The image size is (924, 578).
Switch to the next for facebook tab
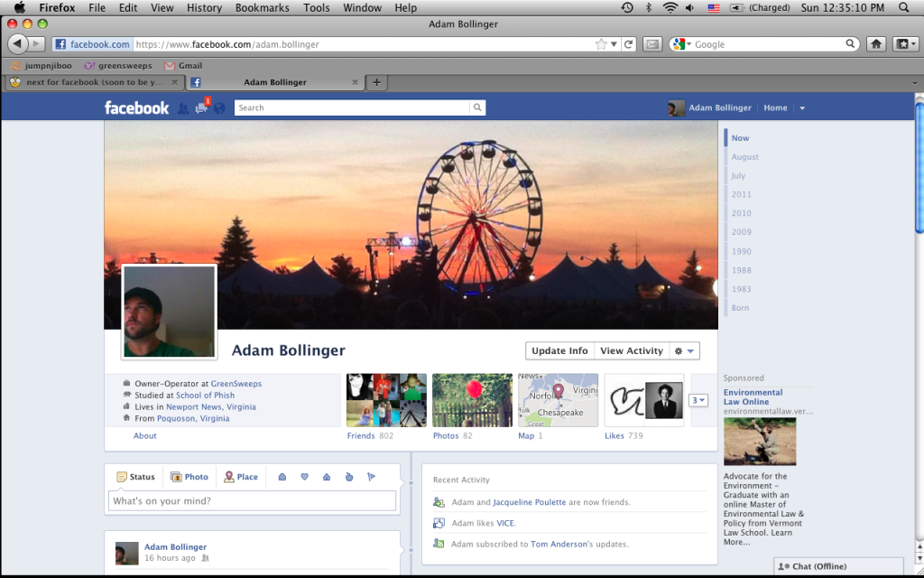[x=94, y=82]
